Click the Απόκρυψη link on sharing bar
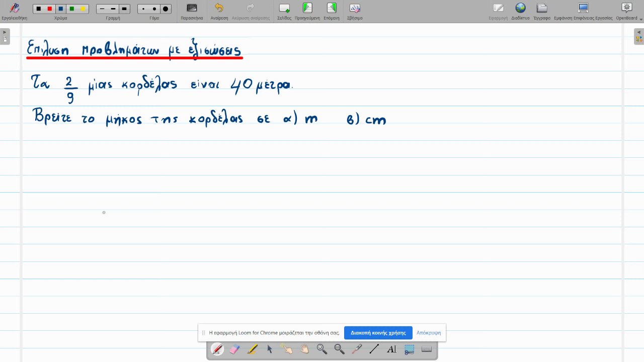This screenshot has height=362, width=644. pyautogui.click(x=429, y=333)
